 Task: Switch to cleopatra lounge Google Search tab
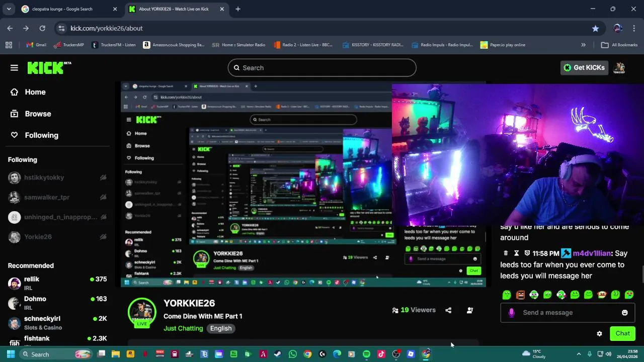tap(69, 9)
